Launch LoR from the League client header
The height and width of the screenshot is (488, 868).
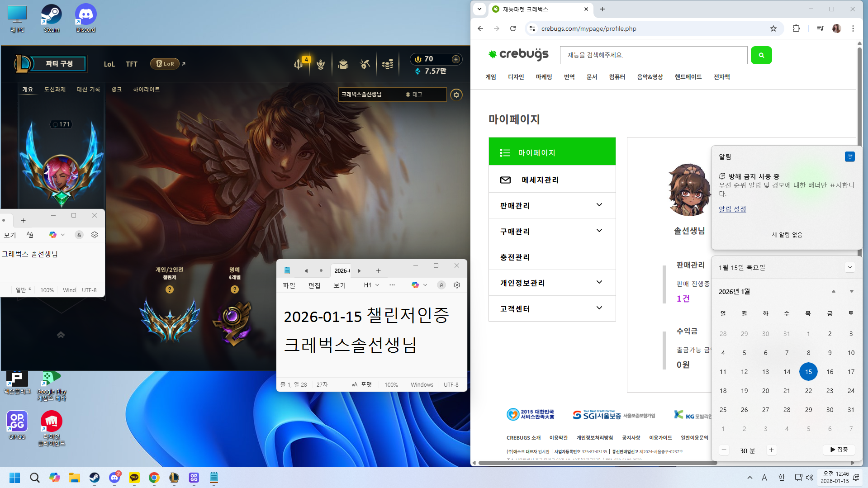[x=165, y=64]
